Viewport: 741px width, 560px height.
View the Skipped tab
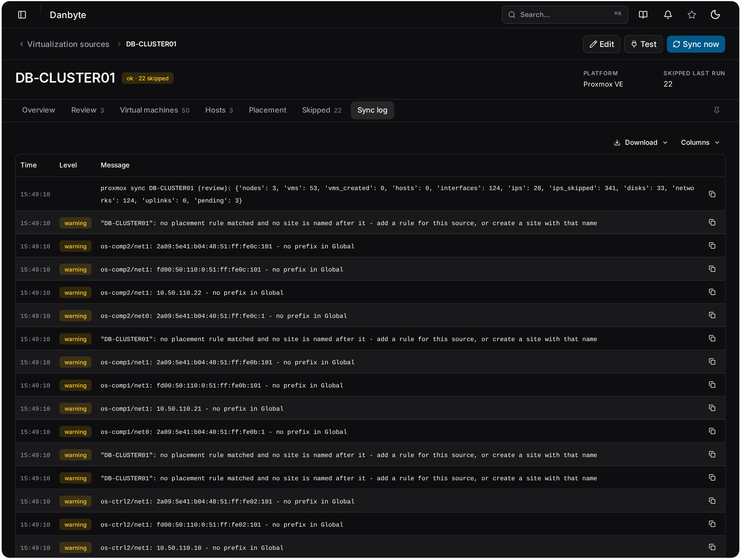coord(322,110)
